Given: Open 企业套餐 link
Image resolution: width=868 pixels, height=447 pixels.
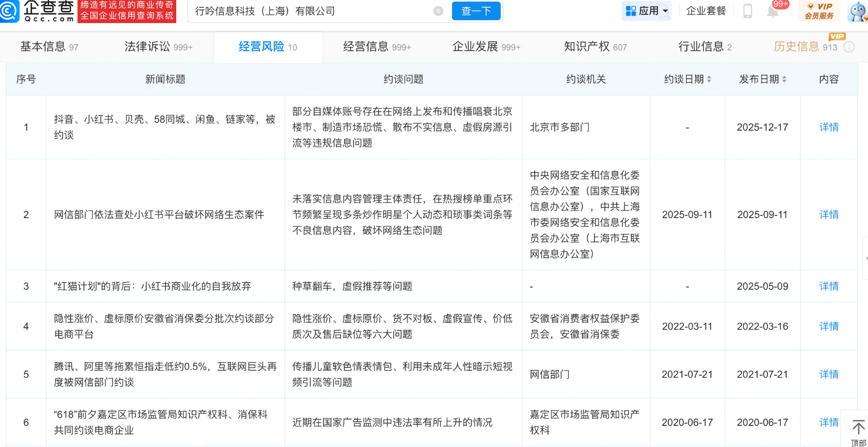Looking at the screenshot, I should pos(705,11).
